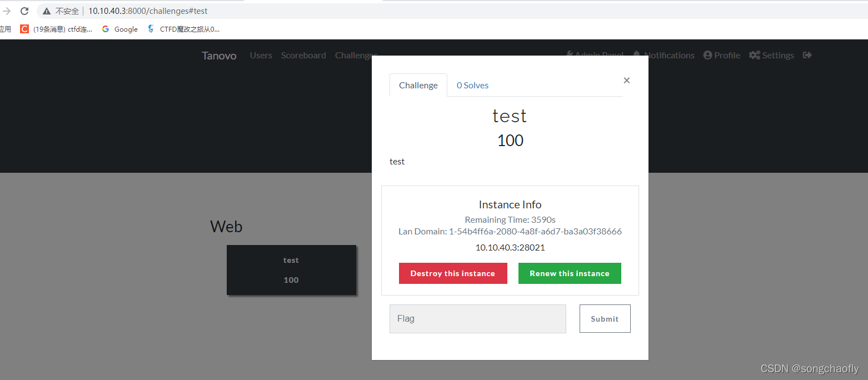868x380 pixels.
Task: Click the logout icon in navbar
Action: (807, 55)
